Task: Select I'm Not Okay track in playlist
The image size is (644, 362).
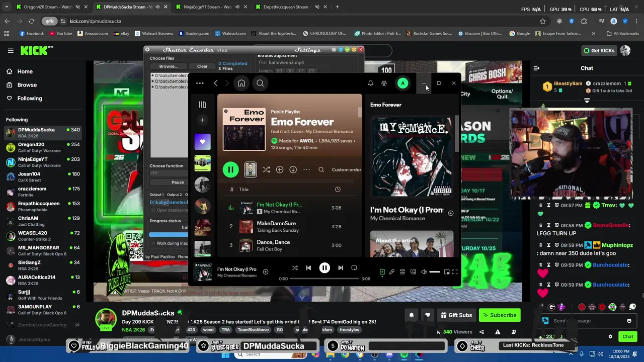Action: 289,208
